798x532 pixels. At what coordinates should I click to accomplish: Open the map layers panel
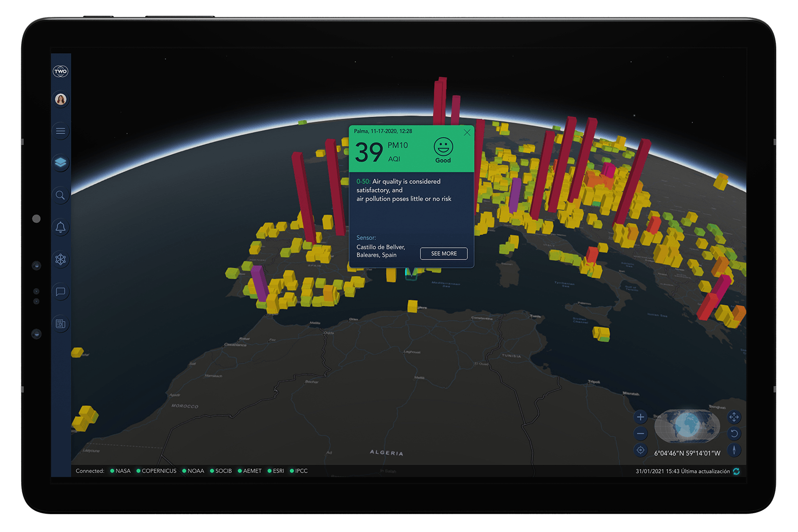[x=60, y=163]
